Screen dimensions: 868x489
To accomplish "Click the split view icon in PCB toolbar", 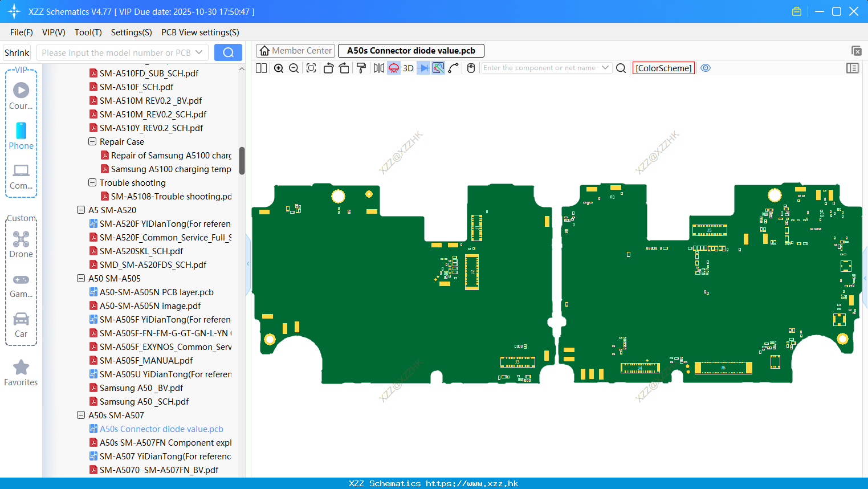I will (x=261, y=68).
